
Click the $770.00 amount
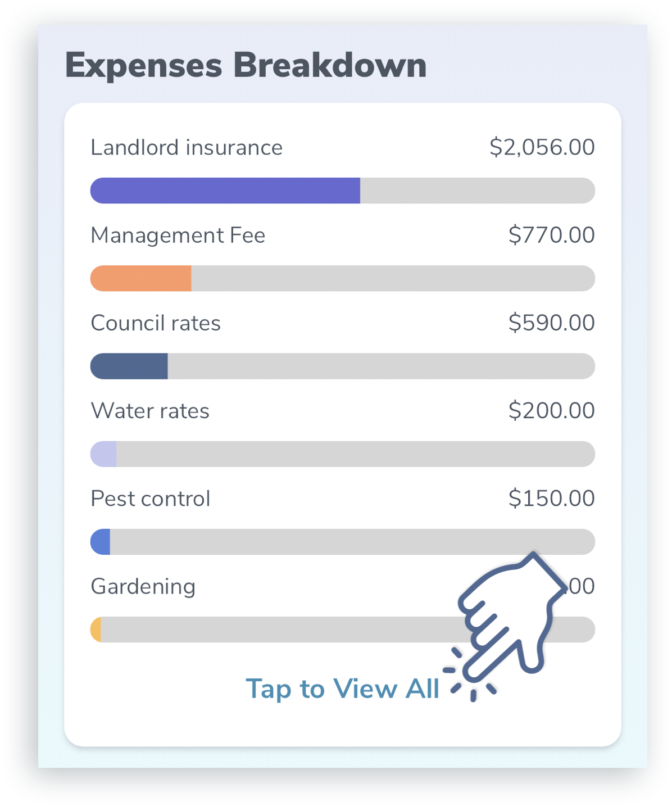551,235
